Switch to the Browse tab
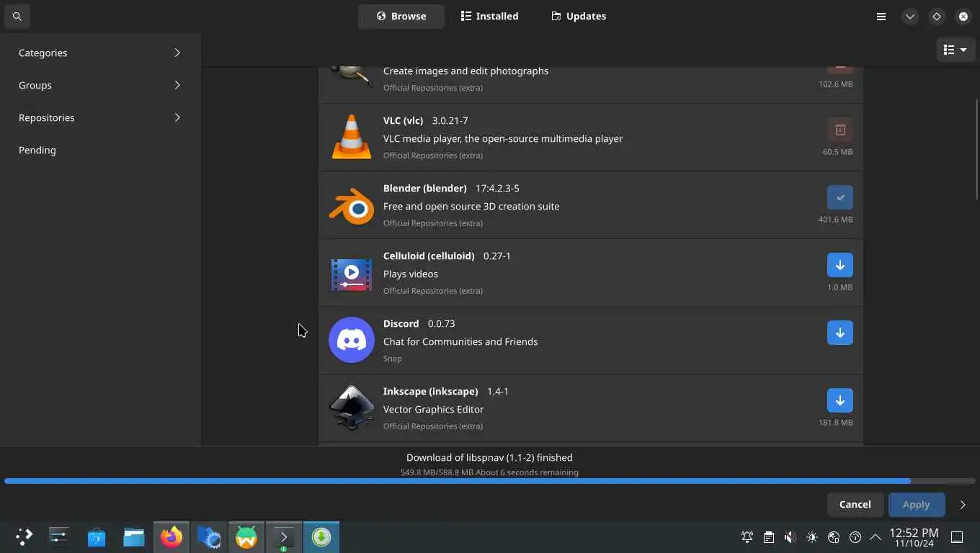Screen dimensions: 980x553 (401, 16)
